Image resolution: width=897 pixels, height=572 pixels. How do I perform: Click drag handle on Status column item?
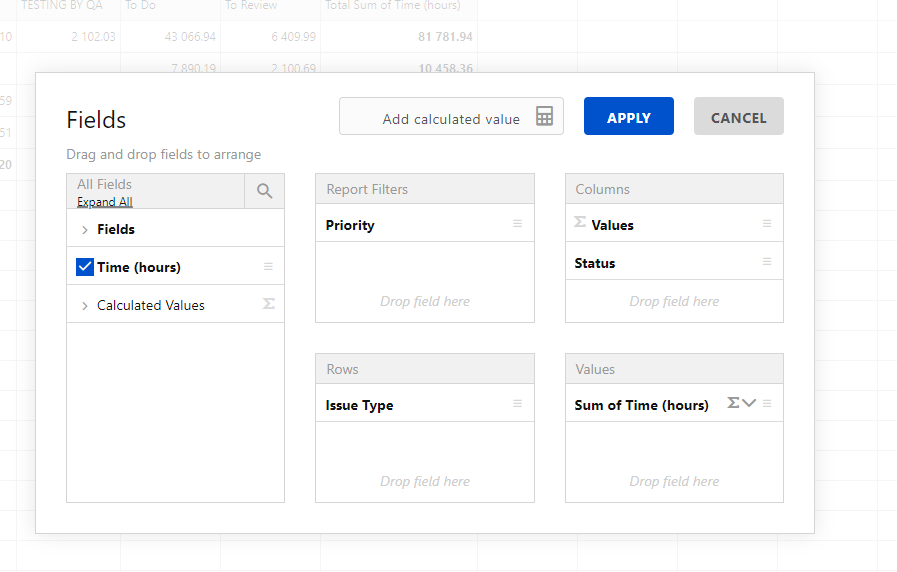(767, 262)
